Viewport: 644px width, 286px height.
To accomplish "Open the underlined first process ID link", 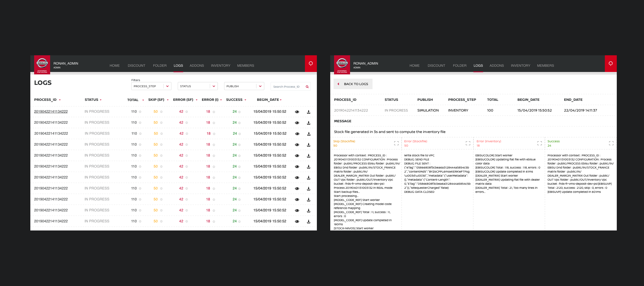I will click(x=51, y=112).
